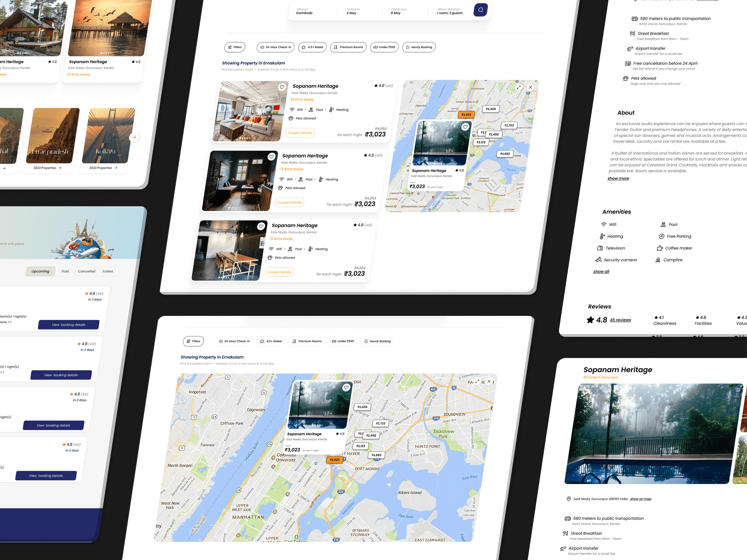747x560 pixels.
Task: Click the orange ₹3,023 map price marker
Action: (x=466, y=114)
